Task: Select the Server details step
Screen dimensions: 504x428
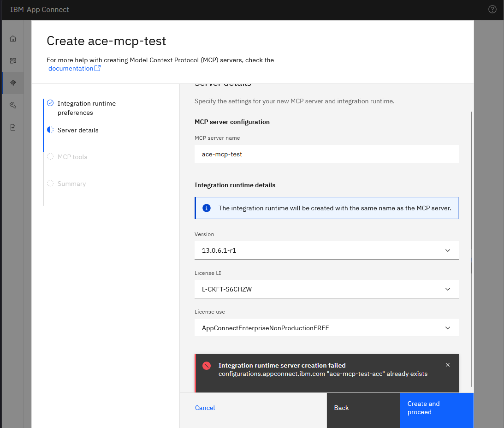Action: (78, 130)
